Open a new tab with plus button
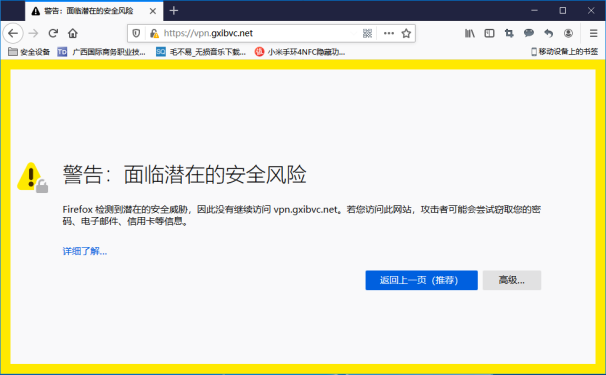Image resolution: width=606 pixels, height=375 pixels. [x=174, y=11]
